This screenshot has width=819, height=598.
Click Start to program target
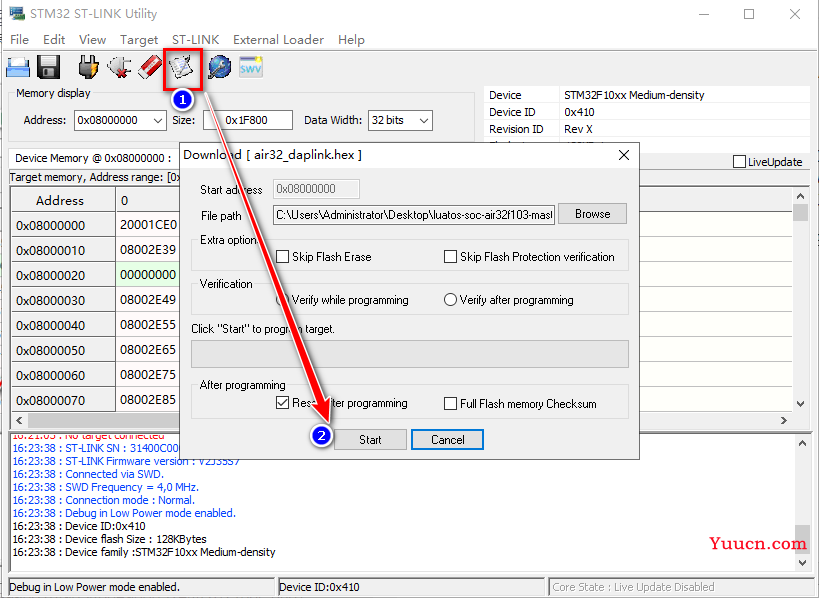(370, 440)
